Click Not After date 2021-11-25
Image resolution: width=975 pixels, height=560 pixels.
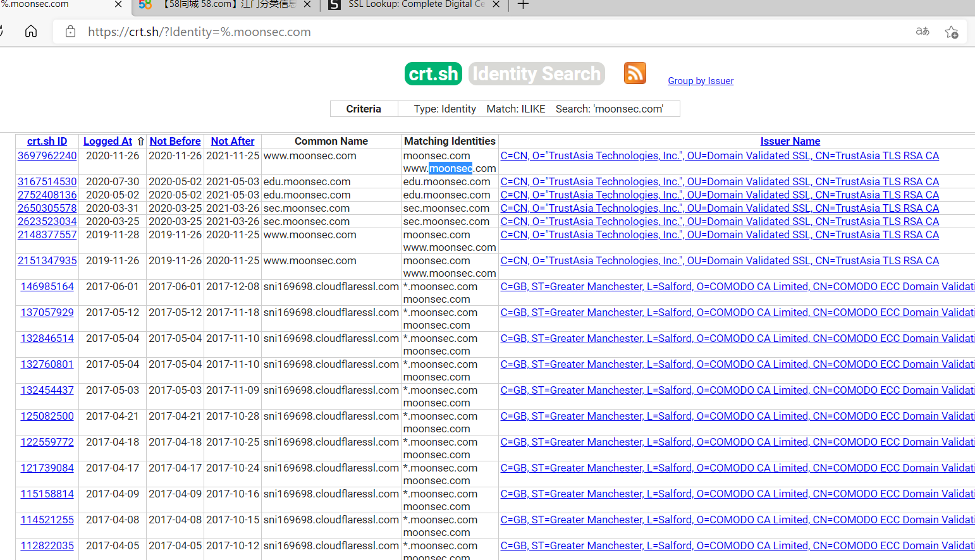[233, 156]
